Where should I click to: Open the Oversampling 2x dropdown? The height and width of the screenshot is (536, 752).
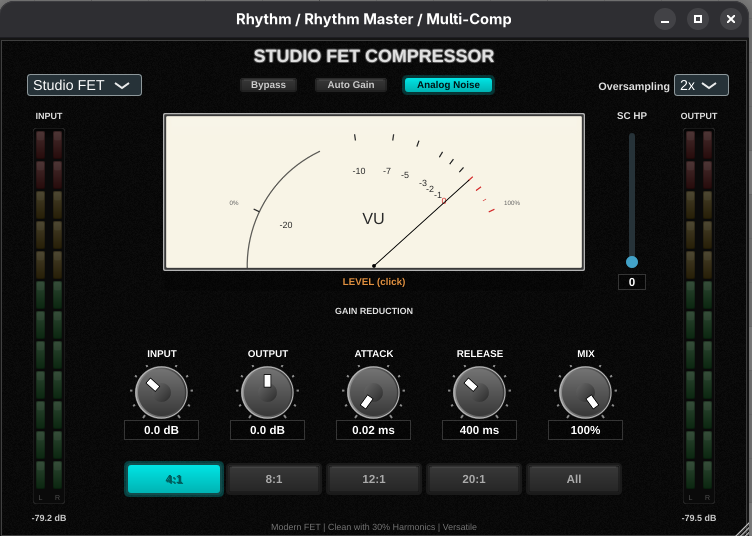coord(701,85)
